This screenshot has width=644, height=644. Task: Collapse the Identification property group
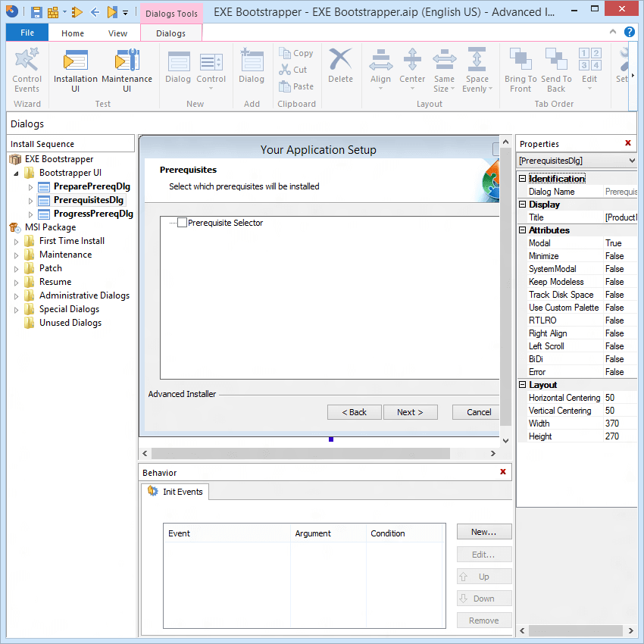coord(523,179)
